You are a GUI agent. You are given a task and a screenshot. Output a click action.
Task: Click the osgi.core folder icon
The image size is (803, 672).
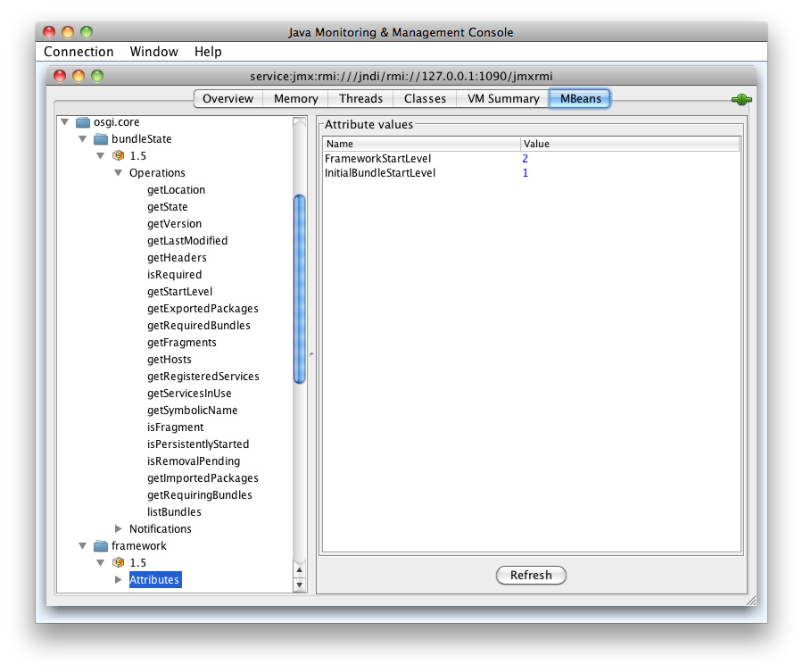[x=83, y=122]
